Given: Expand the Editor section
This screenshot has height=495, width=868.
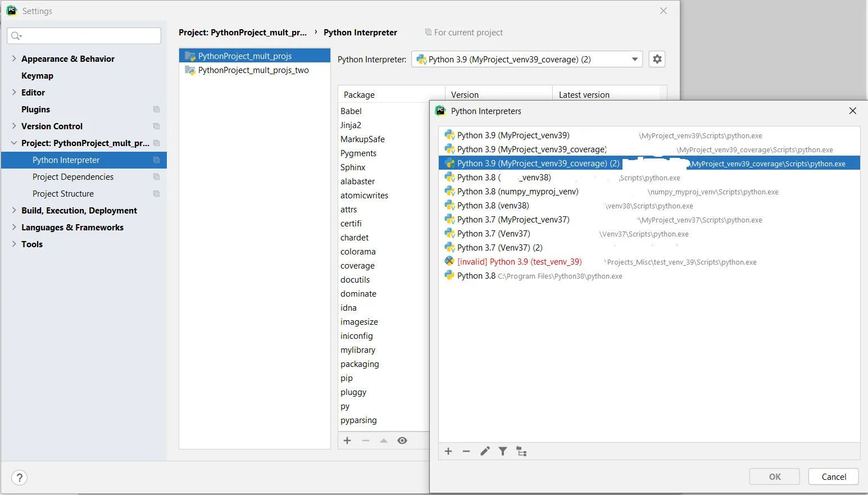Looking at the screenshot, I should [x=14, y=92].
